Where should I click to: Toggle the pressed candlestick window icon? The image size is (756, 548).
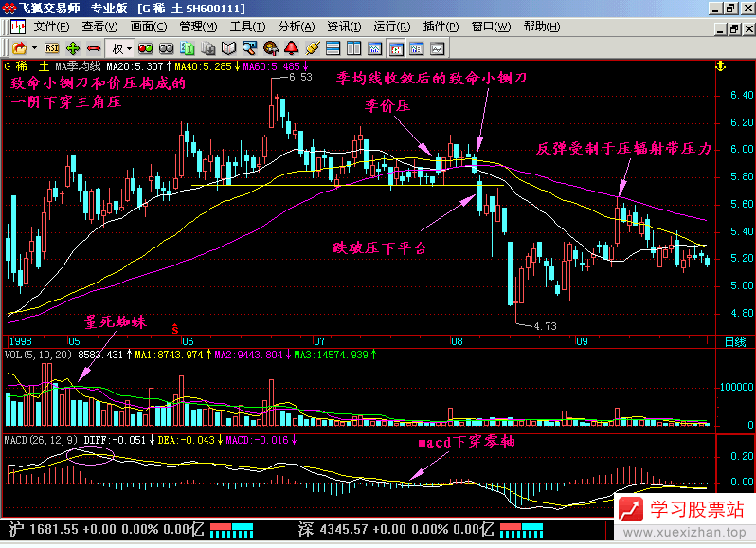click(396, 48)
